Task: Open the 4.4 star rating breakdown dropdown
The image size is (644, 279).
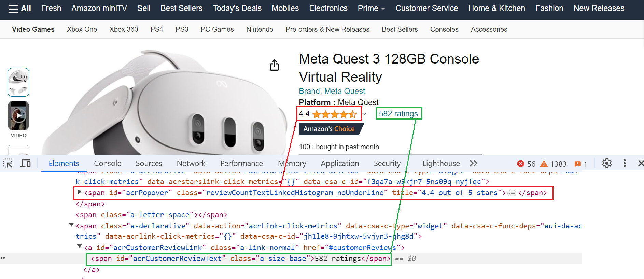Action: point(364,114)
